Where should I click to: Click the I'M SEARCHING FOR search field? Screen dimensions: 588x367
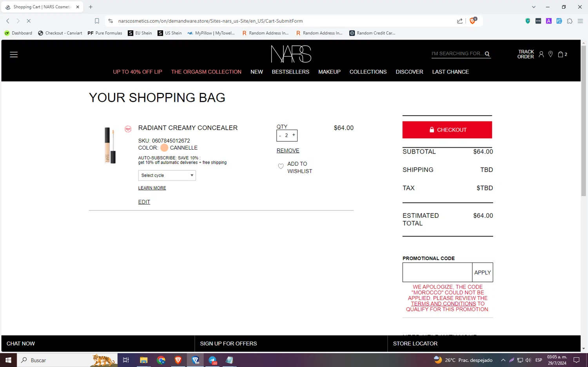tap(457, 54)
